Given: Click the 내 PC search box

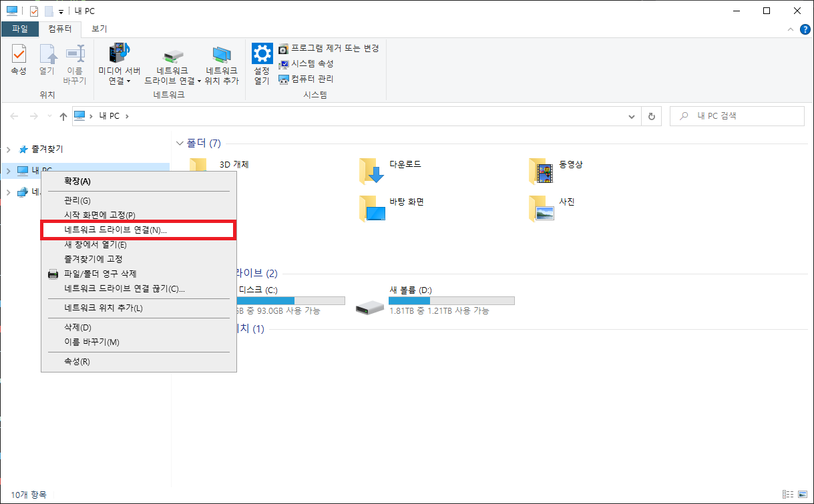Looking at the screenshot, I should (737, 116).
